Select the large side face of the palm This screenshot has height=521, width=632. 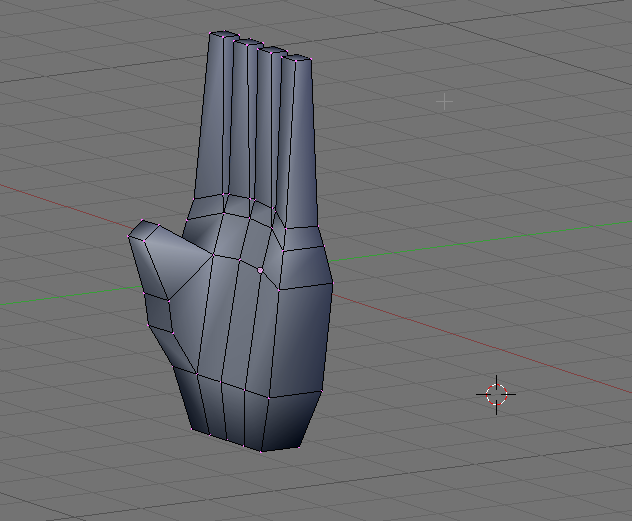click(302, 338)
